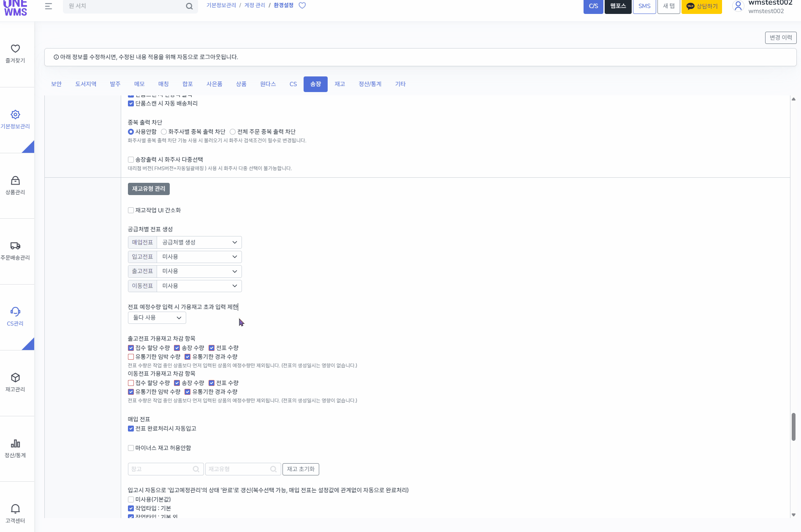Click the vertical scrollbar thumb
Image resolution: width=801 pixels, height=532 pixels.
(793, 426)
